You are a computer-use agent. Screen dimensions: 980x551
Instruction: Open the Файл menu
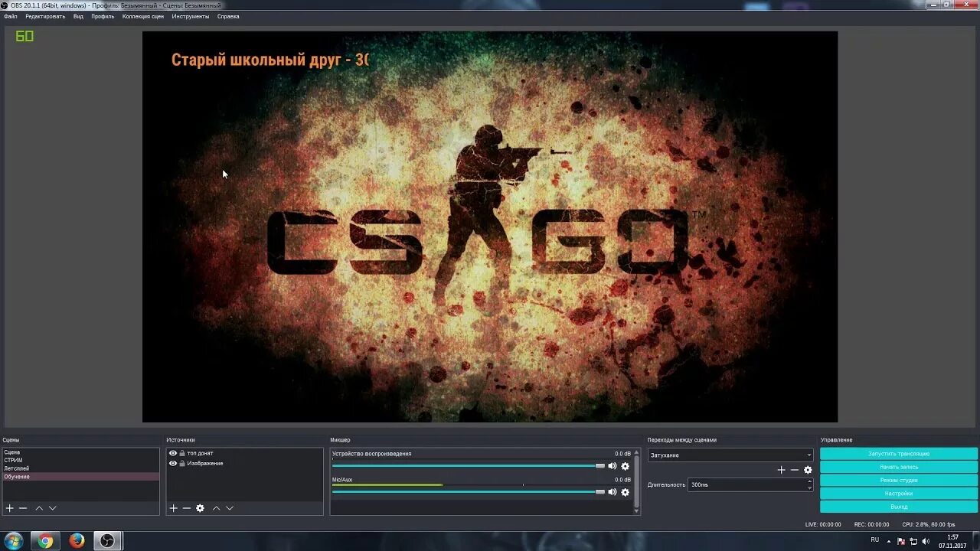[x=11, y=16]
